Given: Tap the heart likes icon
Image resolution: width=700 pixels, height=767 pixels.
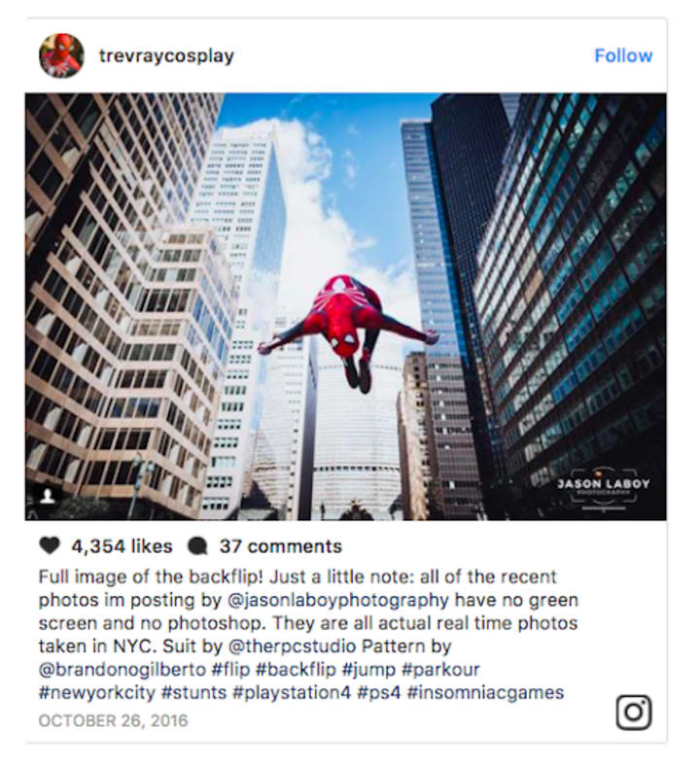Looking at the screenshot, I should click(x=50, y=545).
